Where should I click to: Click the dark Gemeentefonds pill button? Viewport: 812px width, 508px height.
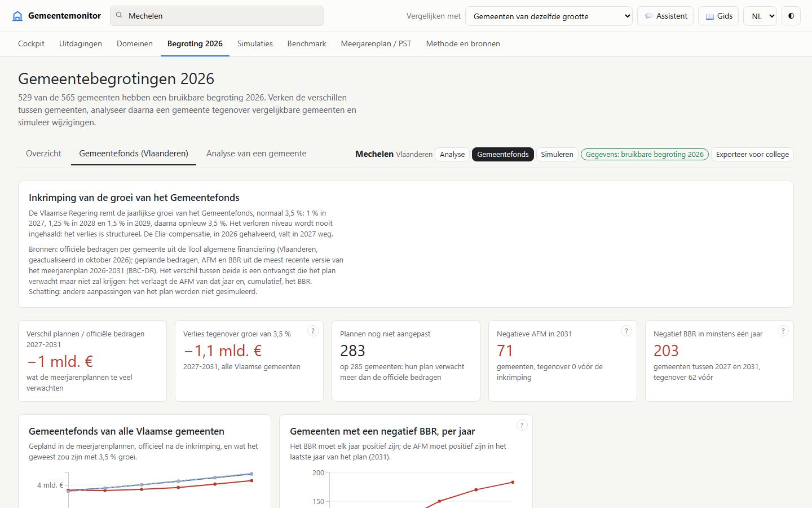503,154
